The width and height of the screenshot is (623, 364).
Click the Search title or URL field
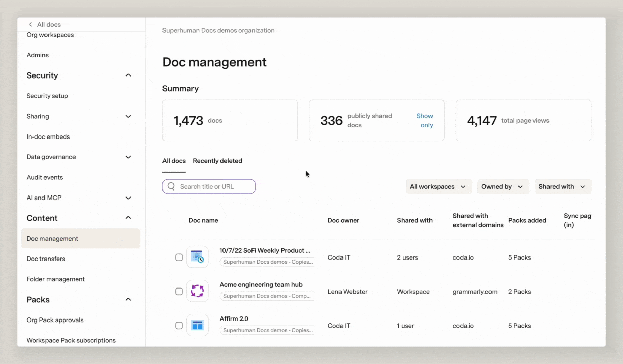pos(209,186)
